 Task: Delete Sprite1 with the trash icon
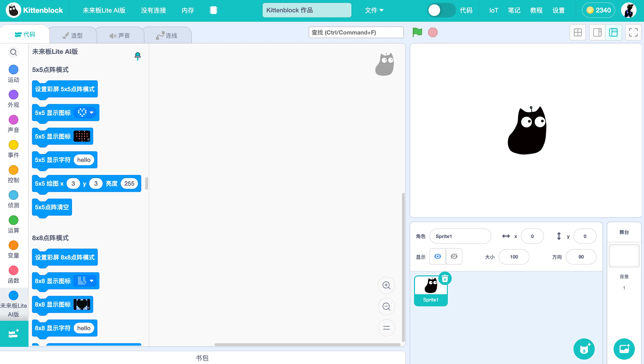point(445,279)
